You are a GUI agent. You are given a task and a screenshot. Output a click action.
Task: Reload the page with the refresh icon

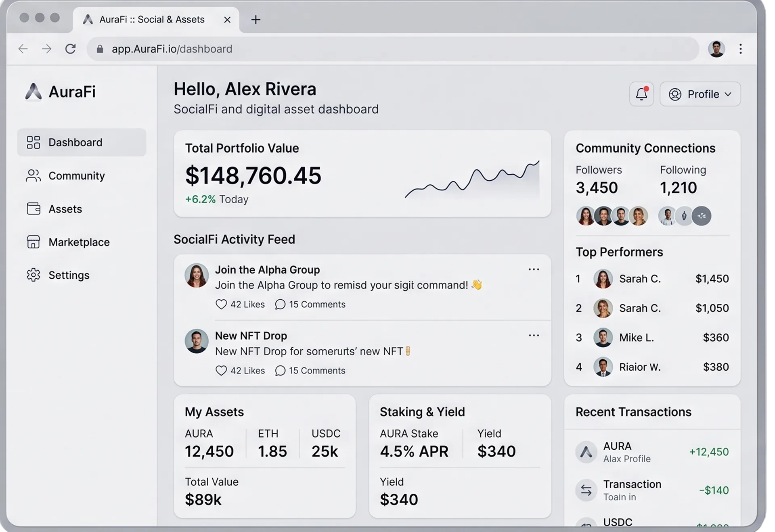71,49
